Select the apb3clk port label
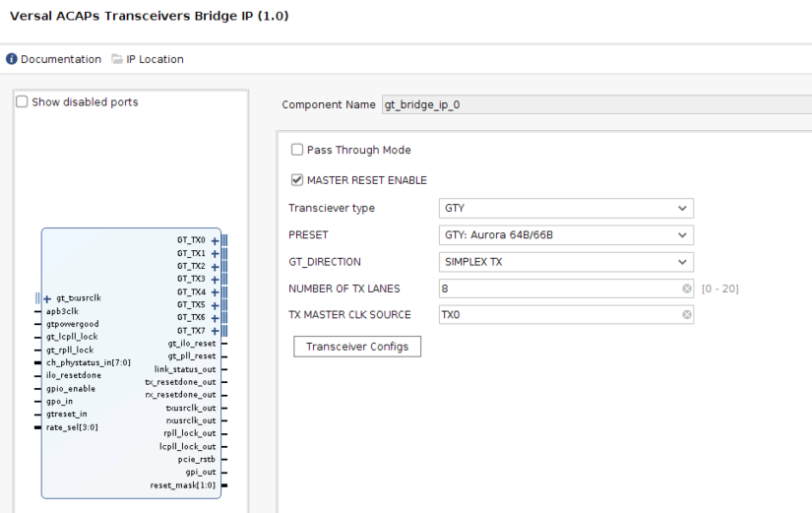 tap(62, 311)
